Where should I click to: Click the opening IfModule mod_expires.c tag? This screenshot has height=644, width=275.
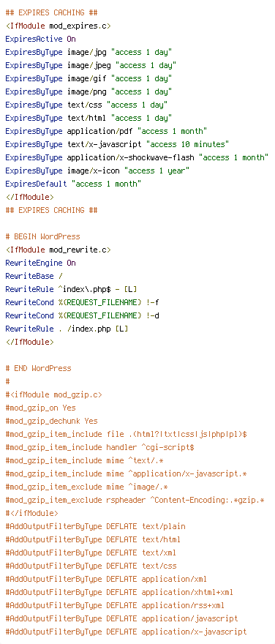click(x=58, y=26)
